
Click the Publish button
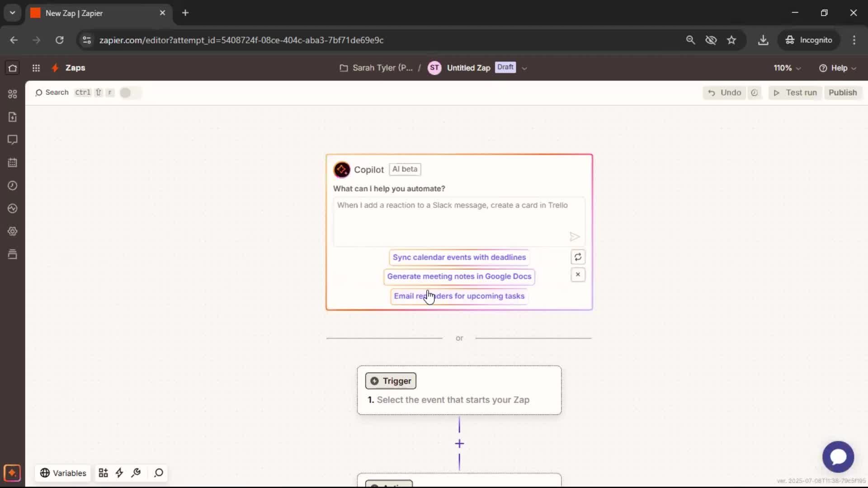pos(843,93)
